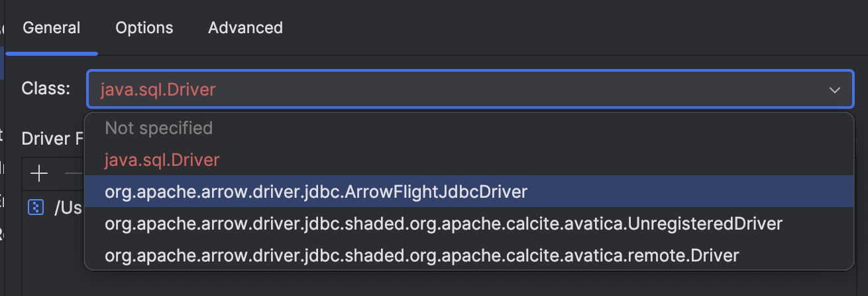Collapse the Class dropdown using chevron arrow
Screen dimensions: 868x296
pos(835,90)
